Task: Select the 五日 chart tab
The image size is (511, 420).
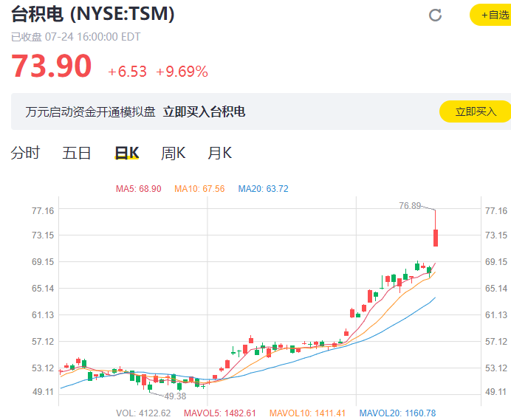Action: [x=77, y=153]
